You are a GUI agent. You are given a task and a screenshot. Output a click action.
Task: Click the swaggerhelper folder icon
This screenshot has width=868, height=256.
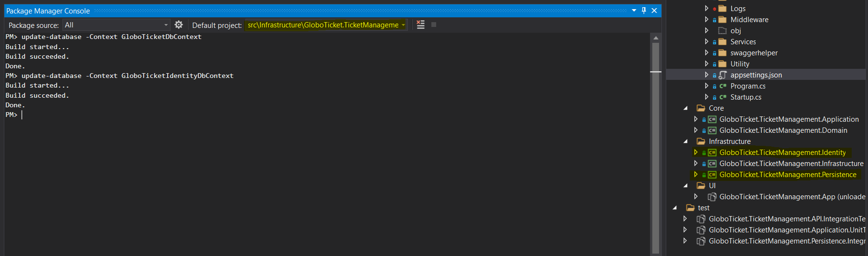722,53
